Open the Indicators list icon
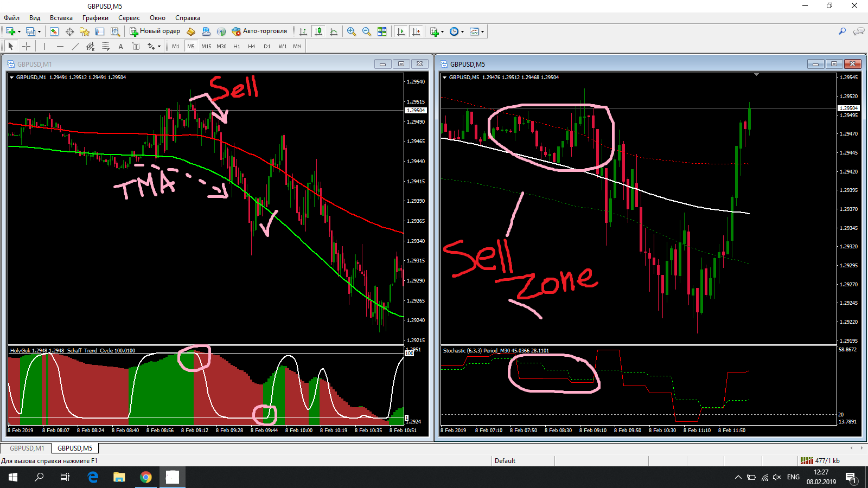 coord(435,31)
